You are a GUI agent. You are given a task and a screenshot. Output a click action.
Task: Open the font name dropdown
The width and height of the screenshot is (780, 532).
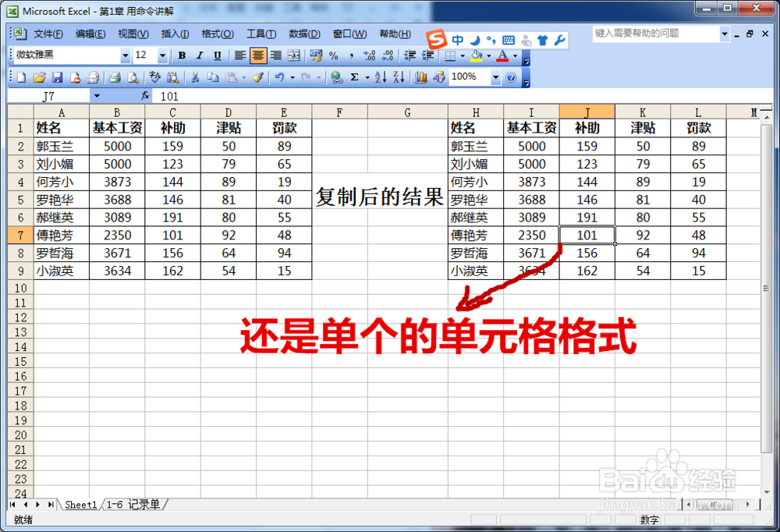(125, 55)
